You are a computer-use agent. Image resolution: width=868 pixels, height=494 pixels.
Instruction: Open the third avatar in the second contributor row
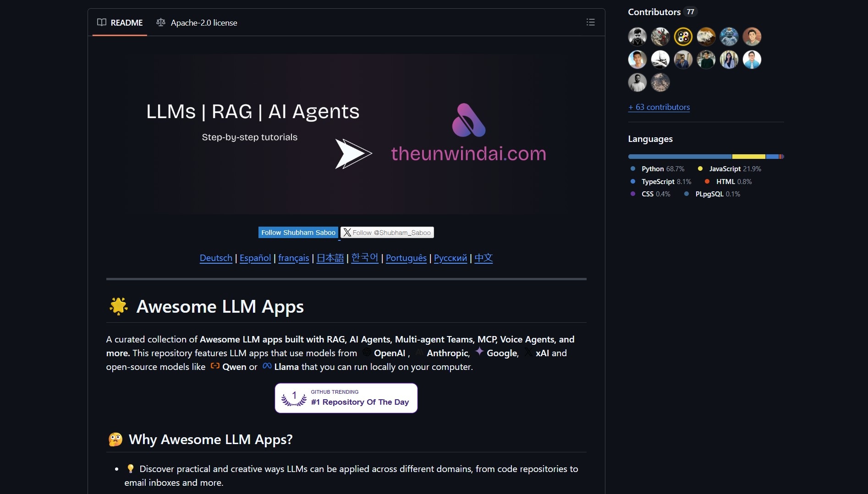pos(683,60)
